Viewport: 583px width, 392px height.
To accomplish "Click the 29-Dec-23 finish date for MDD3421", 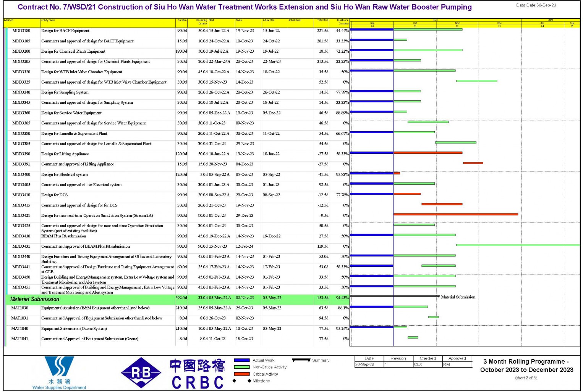I will point(245,215).
